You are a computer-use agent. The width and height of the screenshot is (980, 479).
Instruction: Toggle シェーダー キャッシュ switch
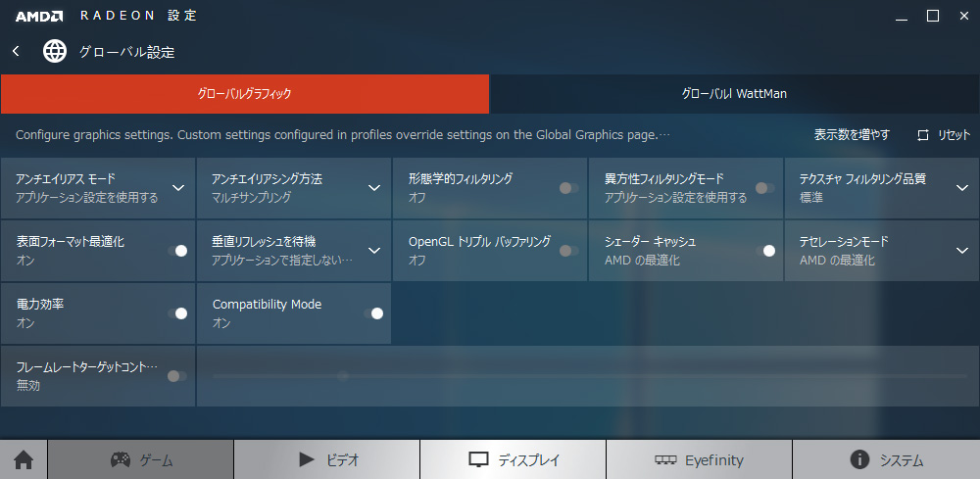(x=765, y=251)
